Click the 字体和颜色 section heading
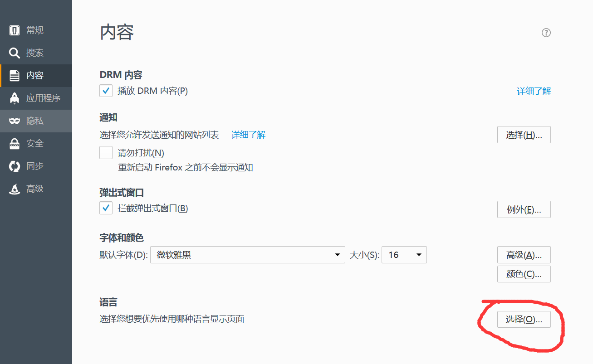 point(122,238)
